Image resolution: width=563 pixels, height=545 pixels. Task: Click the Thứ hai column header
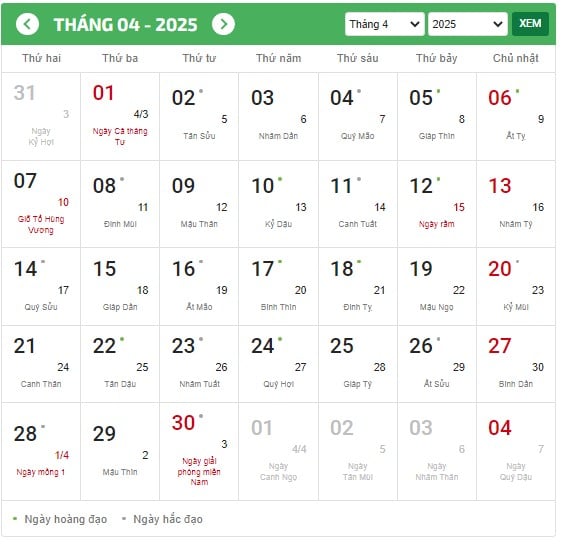pos(41,58)
